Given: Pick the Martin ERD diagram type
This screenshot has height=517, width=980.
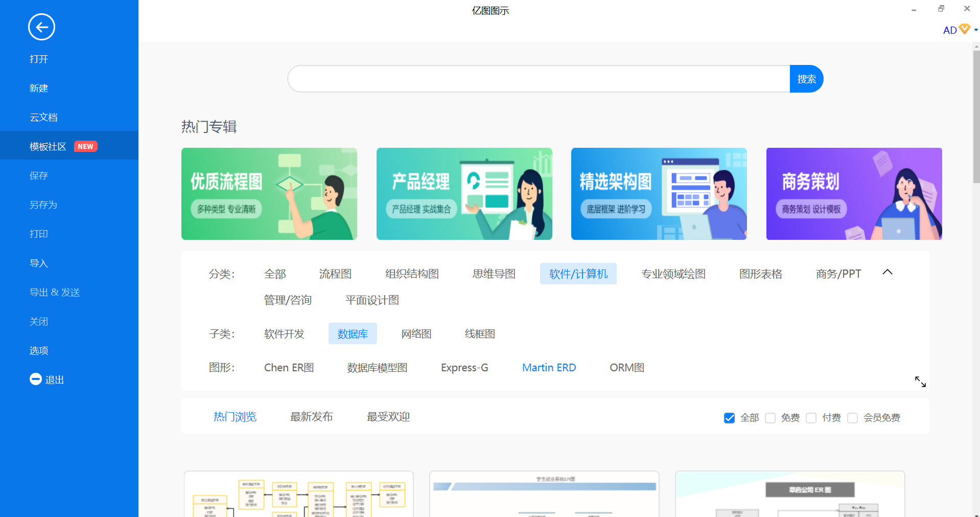Looking at the screenshot, I should [549, 368].
